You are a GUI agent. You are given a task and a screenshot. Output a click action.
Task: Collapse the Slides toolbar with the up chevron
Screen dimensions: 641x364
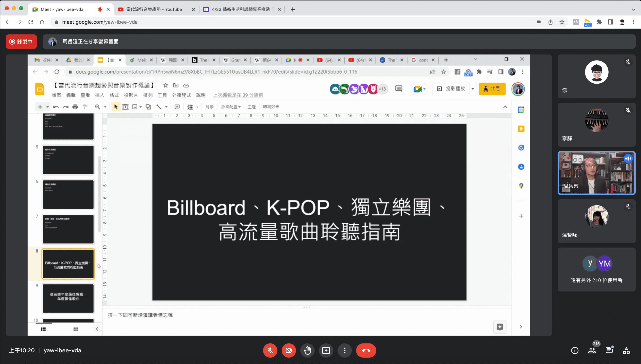[505, 107]
